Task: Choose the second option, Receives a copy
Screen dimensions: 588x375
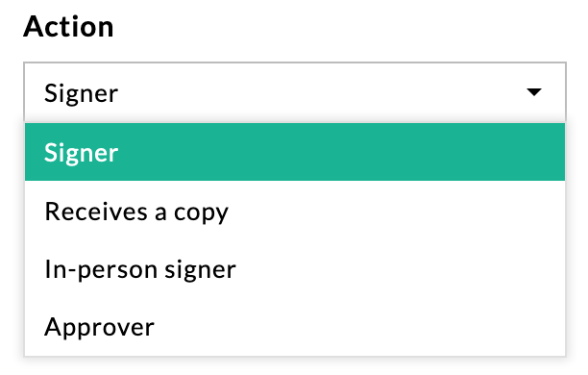Action: [295, 212]
